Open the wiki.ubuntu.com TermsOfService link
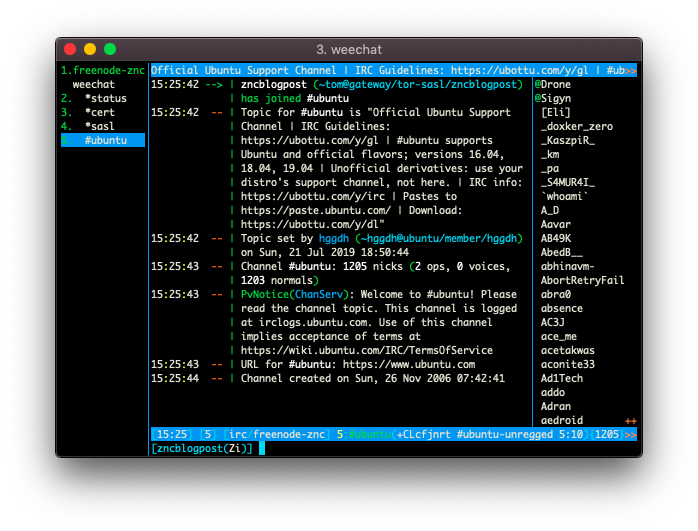Image resolution: width=698 pixels, height=531 pixels. point(367,350)
